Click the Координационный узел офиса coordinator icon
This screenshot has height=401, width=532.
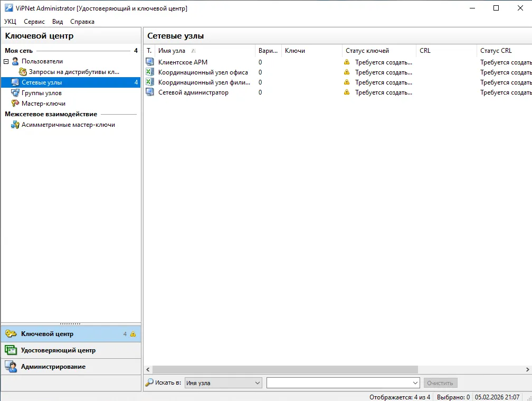[x=150, y=72]
